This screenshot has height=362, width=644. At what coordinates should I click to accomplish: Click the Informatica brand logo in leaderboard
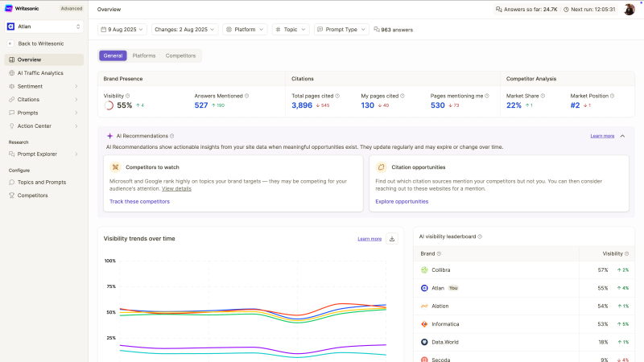423,324
